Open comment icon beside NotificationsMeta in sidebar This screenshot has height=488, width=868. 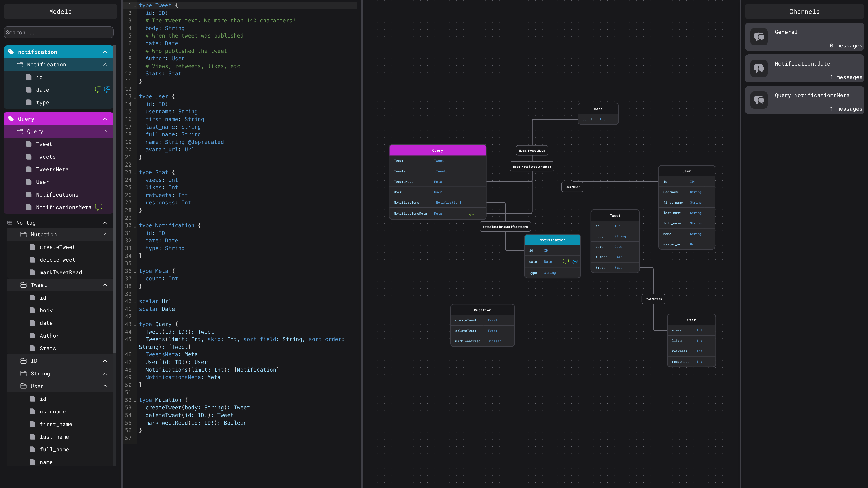[99, 207]
